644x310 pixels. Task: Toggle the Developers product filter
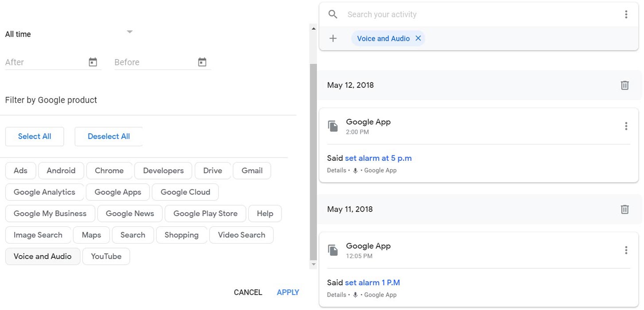[x=163, y=170]
